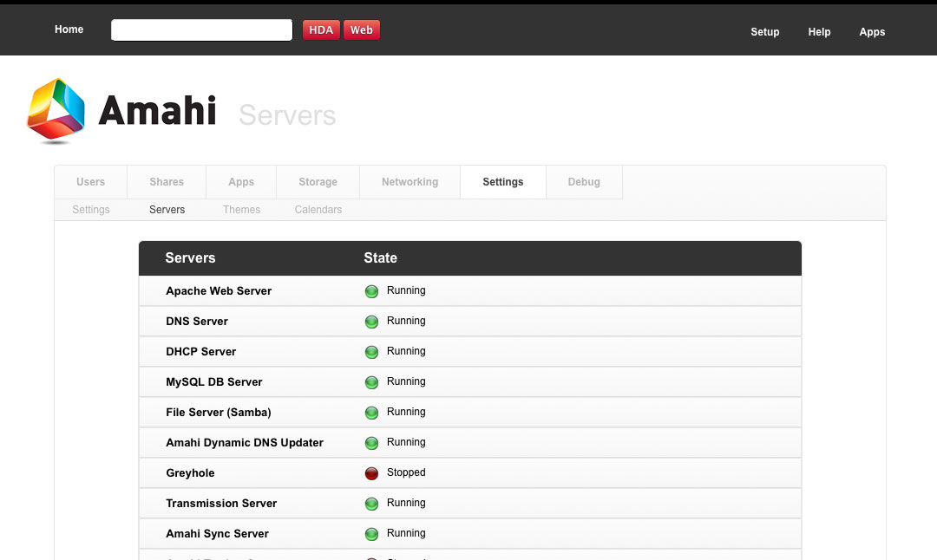
Task: Expand the Transmission Server row
Action: coord(469,504)
